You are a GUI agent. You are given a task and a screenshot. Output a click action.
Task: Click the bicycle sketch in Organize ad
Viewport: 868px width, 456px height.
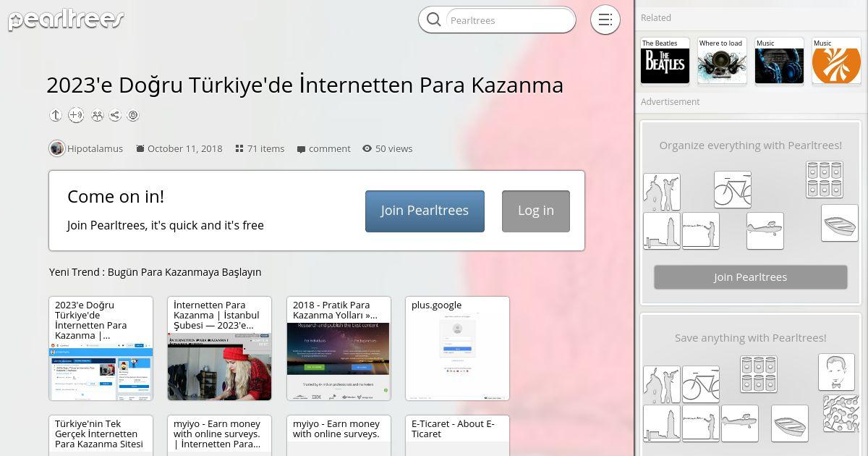pyautogui.click(x=732, y=190)
